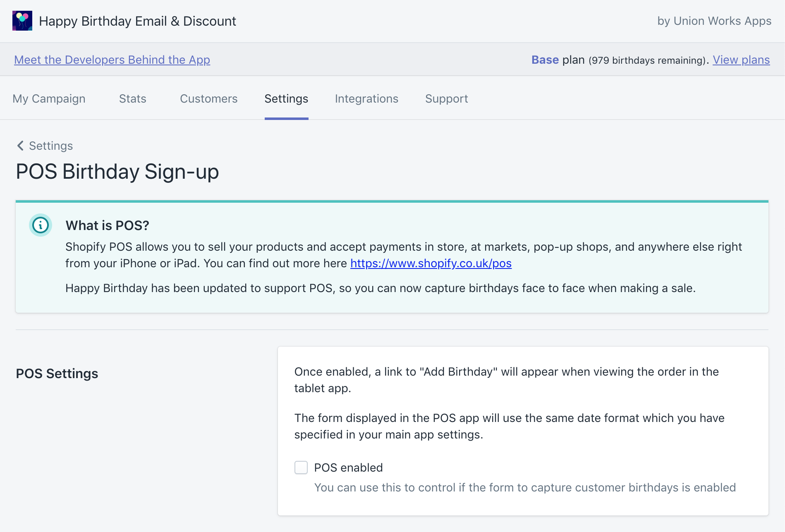
Task: Click the POS enabled label text
Action: pos(348,468)
